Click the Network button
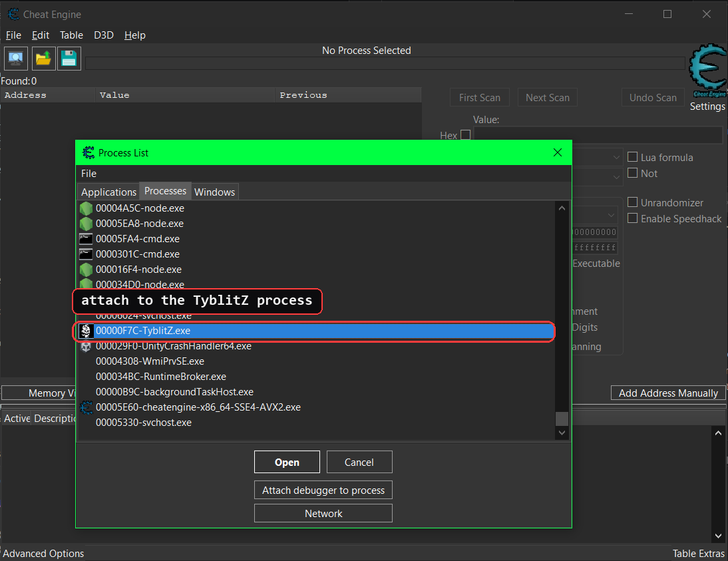This screenshot has width=728, height=561. (323, 513)
